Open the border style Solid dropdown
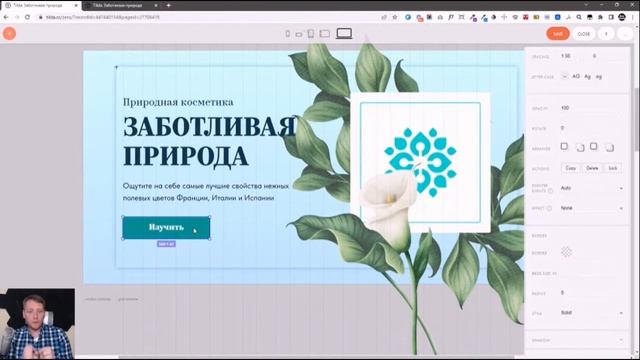 [592, 313]
